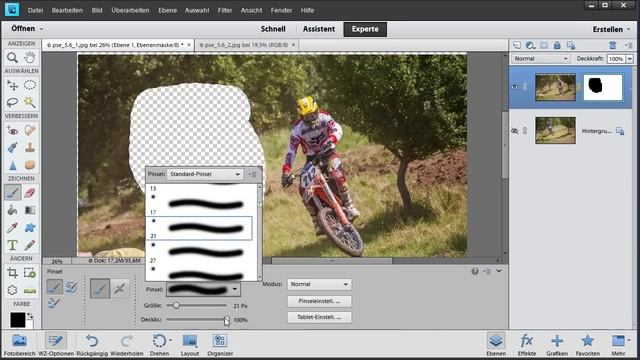Viewport: 640px width, 360px height.
Task: Expand the Öffnen dropdown
Action: [27, 29]
